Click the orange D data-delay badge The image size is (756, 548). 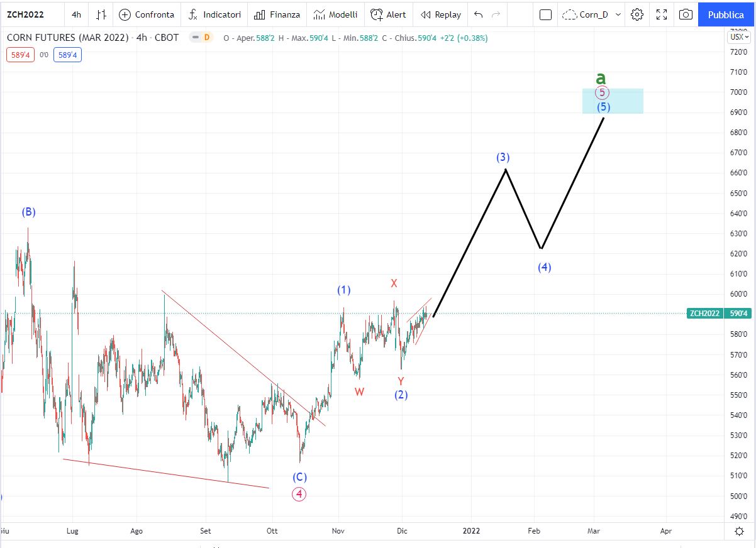pyautogui.click(x=207, y=38)
